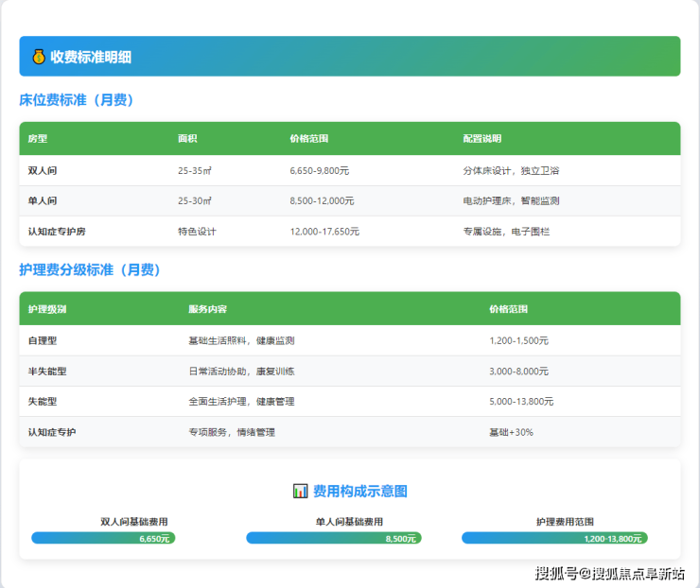700x588 pixels.
Task: Click the 价格范围 header in bed fee table
Action: pos(308,139)
